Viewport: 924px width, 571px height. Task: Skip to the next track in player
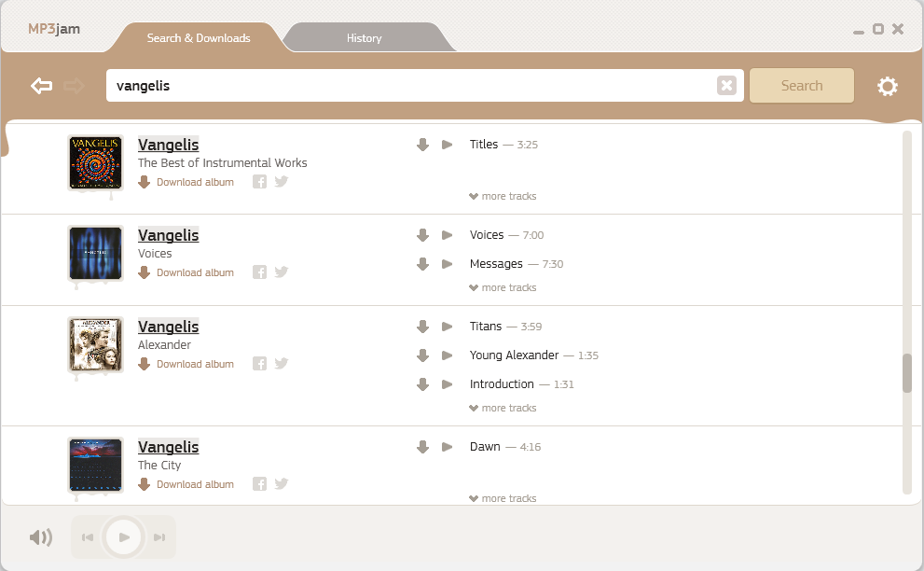[159, 537]
